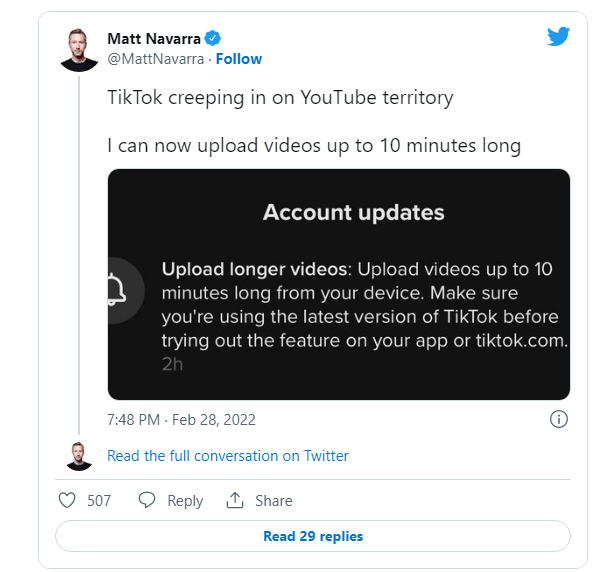The width and height of the screenshot is (611, 572).
Task: Read the full conversation on Twitter
Action: pyautogui.click(x=228, y=456)
